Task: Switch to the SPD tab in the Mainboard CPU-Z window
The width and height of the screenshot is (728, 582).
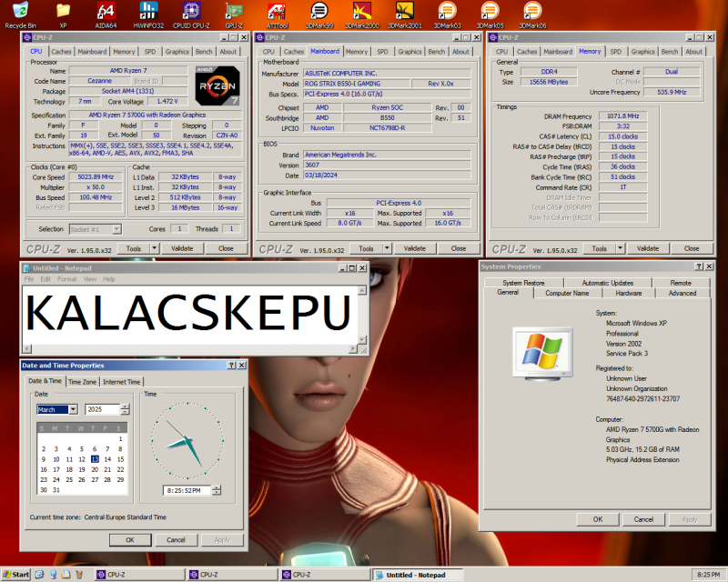Action: coord(382,52)
